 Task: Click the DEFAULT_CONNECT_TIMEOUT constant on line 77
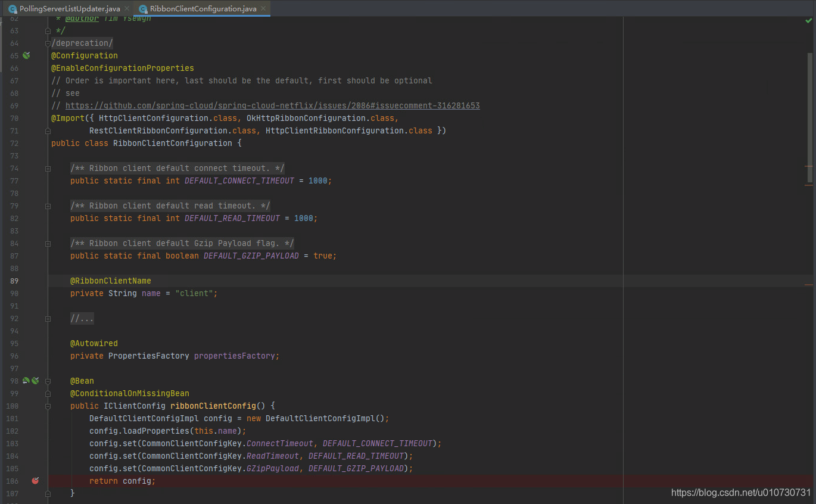point(239,181)
